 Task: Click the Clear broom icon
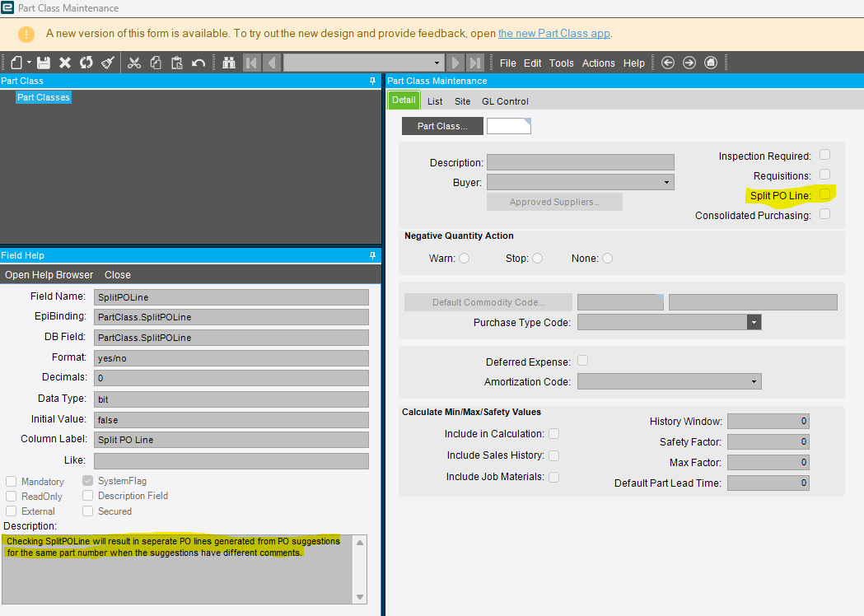(108, 63)
